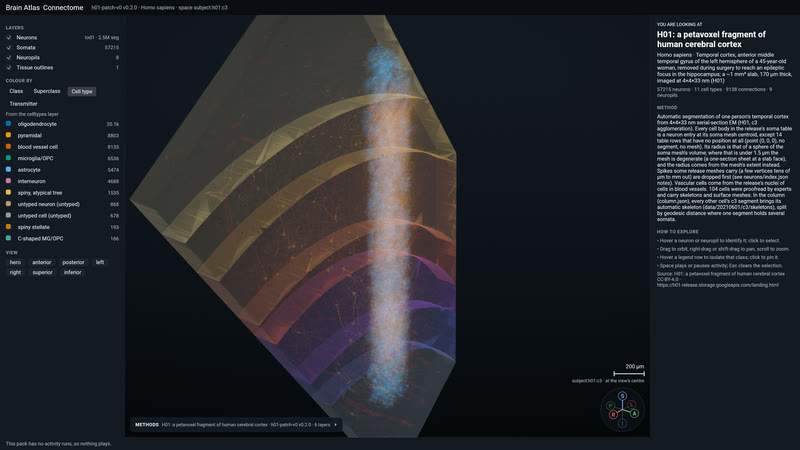Click the pyramidal count 8803

coord(113,136)
